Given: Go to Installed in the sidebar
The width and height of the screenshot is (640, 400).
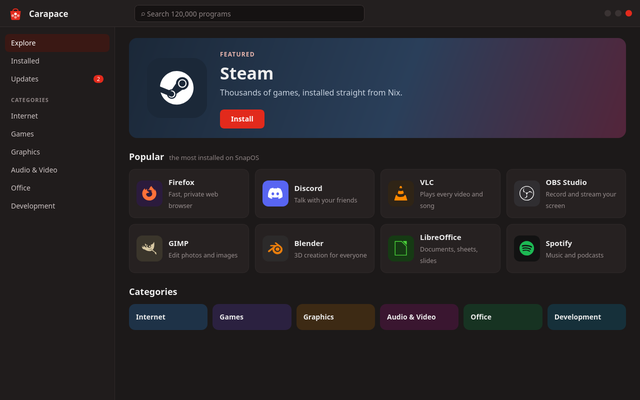Looking at the screenshot, I should pos(57,61).
